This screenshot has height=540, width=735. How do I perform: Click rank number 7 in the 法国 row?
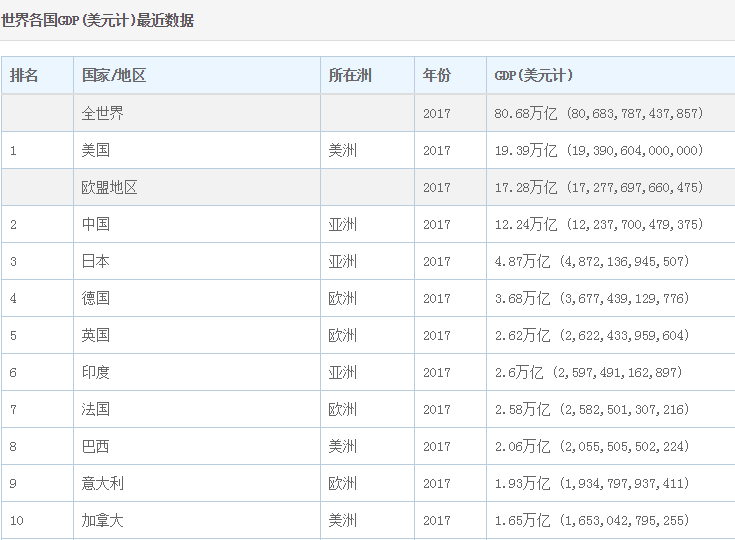pyautogui.click(x=13, y=410)
